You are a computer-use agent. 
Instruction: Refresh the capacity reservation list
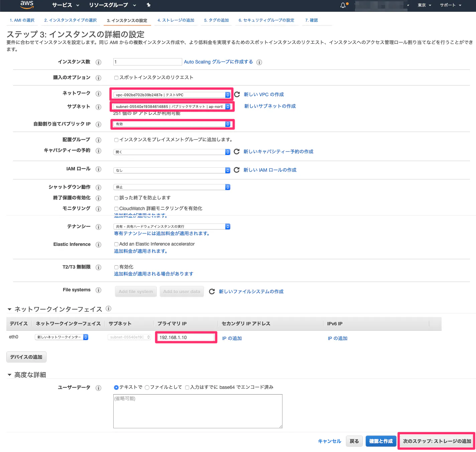237,152
